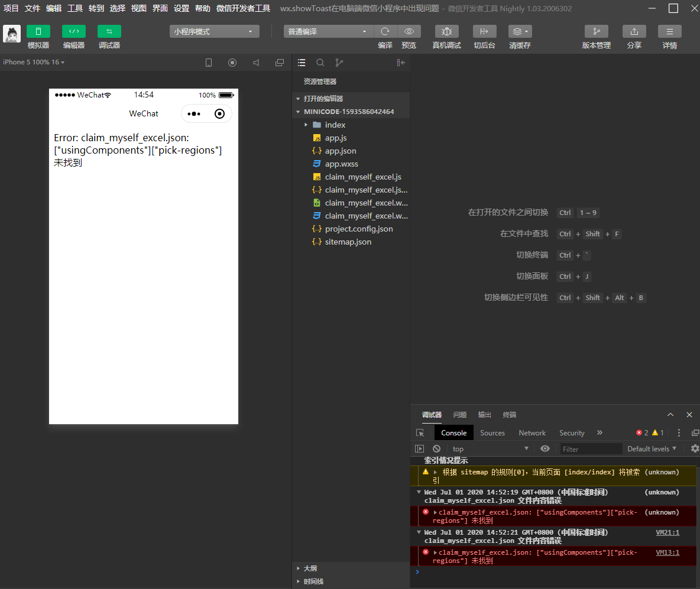Open devtools three-dot more options
The width and height of the screenshot is (700, 589).
tap(679, 433)
